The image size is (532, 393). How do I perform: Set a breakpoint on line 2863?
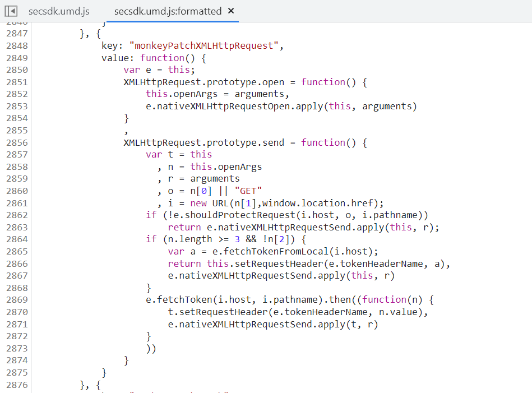click(x=17, y=227)
